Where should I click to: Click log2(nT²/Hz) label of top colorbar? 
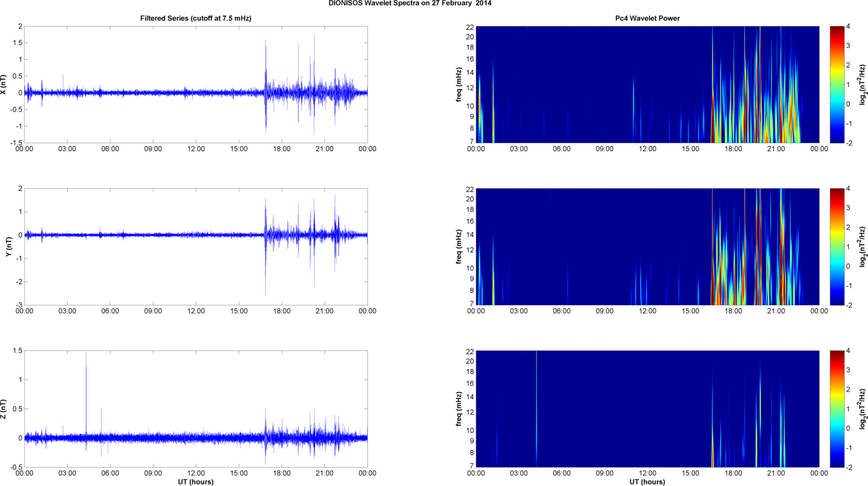(863, 84)
